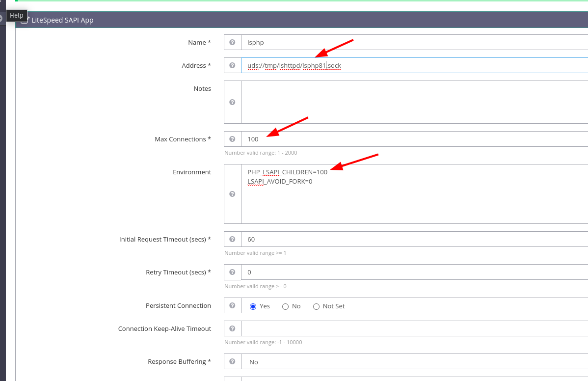Click the 'Environment' field label
This screenshot has height=381, width=588.
click(x=192, y=172)
